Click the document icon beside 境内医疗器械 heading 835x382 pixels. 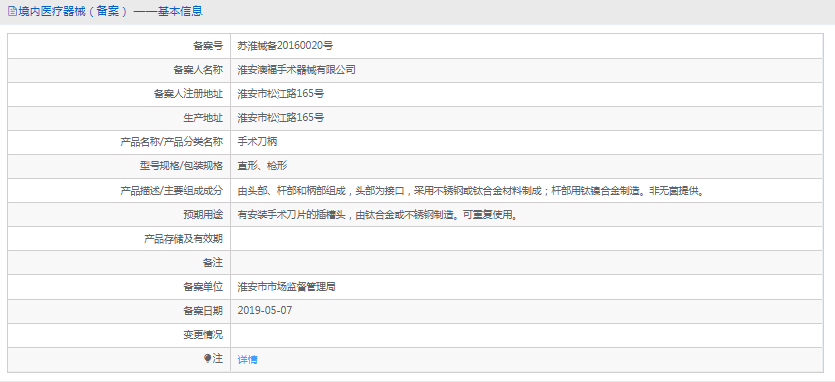[12, 11]
